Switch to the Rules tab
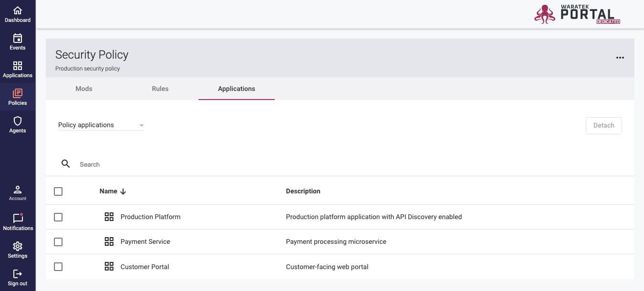 (160, 89)
